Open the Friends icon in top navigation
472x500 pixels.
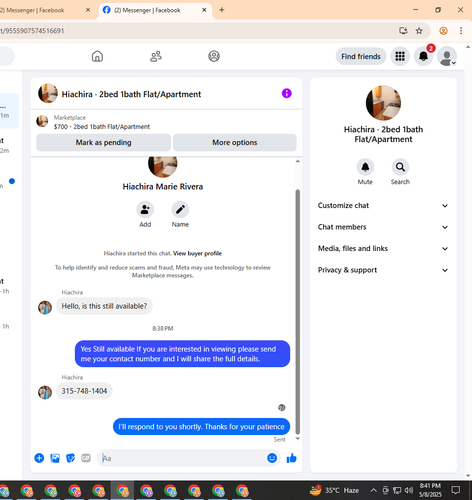click(x=156, y=56)
